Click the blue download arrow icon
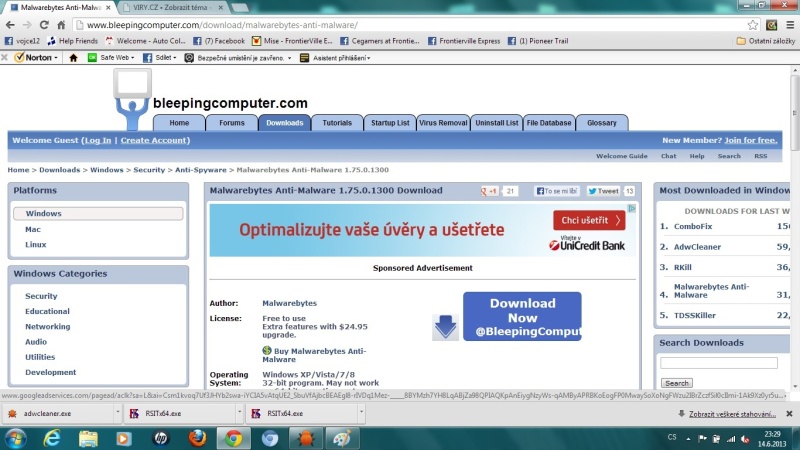This screenshot has height=450, width=800. pyautogui.click(x=445, y=327)
